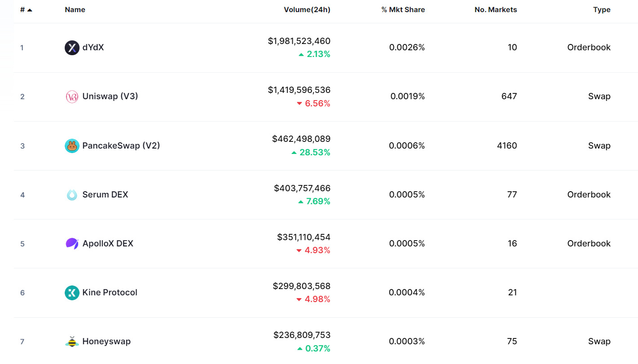Sort table by No. Markets header
Screen dimensions: 638x364
coord(496,9)
